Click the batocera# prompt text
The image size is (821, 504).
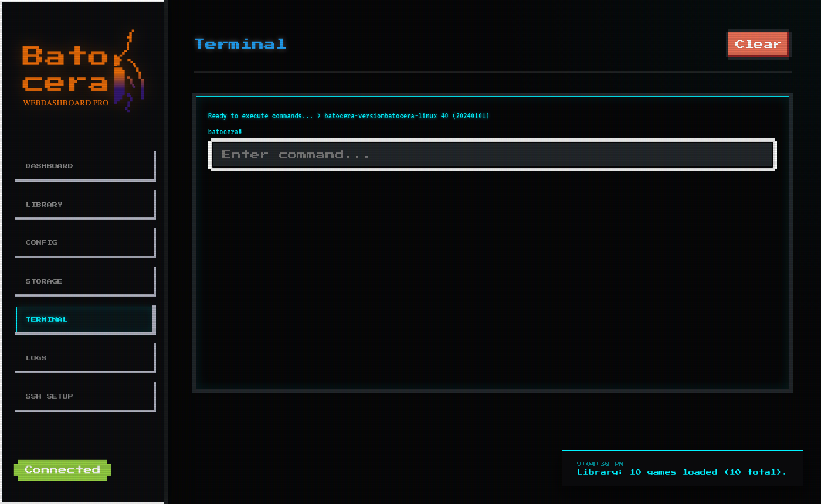(x=225, y=132)
